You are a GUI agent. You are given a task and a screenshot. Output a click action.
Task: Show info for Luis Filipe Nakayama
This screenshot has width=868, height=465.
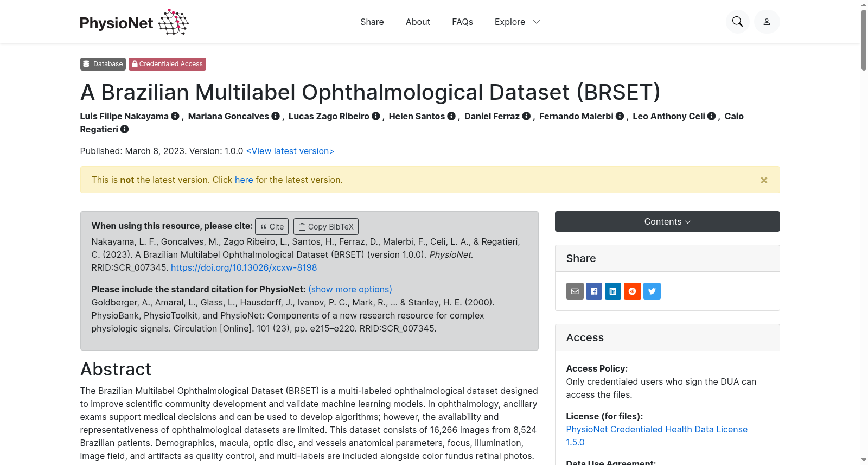coord(175,116)
